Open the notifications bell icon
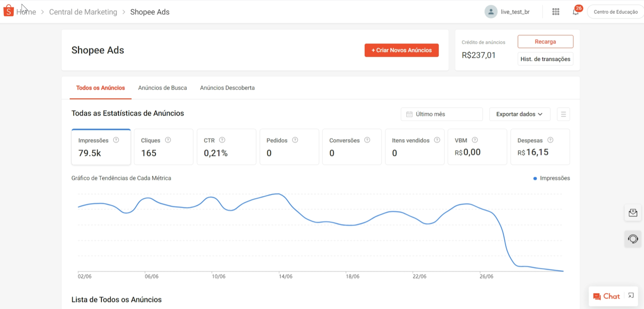The width and height of the screenshot is (644, 309). (576, 12)
